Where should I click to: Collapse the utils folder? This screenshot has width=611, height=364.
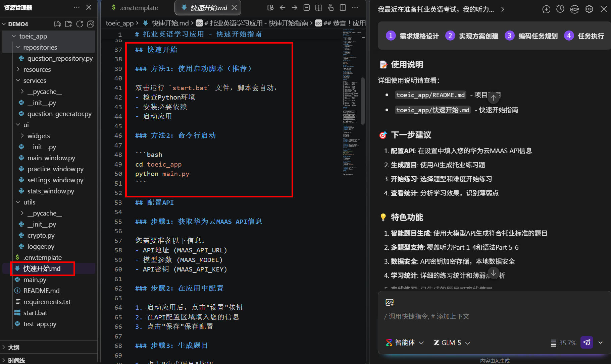[x=18, y=202]
